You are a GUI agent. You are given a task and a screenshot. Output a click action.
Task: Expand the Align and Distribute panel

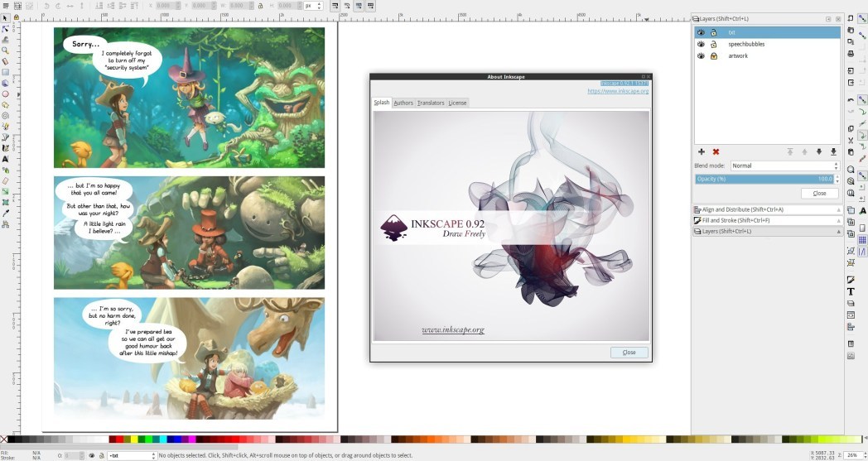pos(767,209)
